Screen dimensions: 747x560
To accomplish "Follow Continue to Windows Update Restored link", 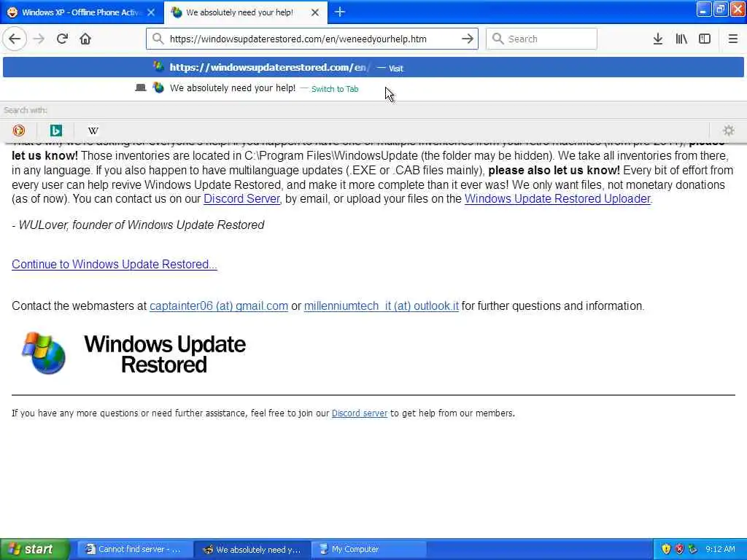I will coord(115,264).
